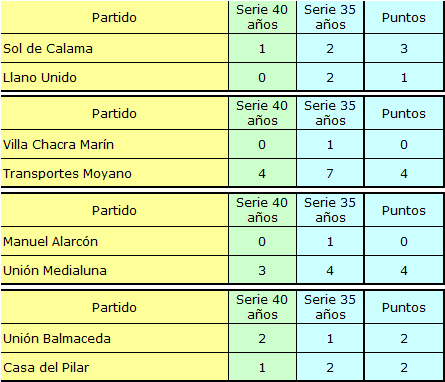Screen dimensions: 445x382
Task: Click Transportes Moyano's Serie 40 score 4
Action: coord(262,174)
